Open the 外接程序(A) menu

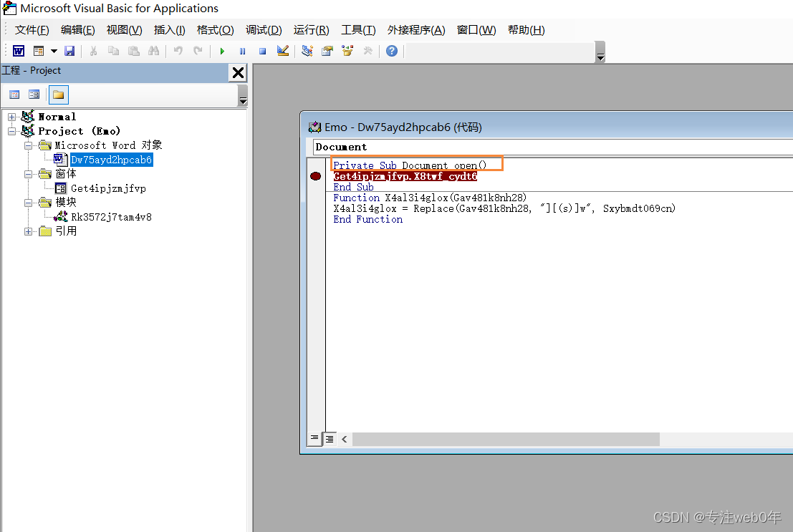coord(416,30)
